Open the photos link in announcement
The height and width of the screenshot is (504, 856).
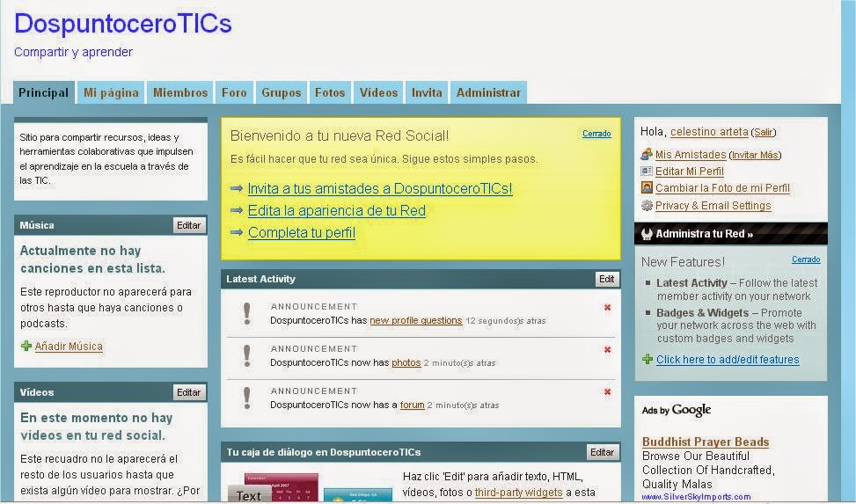point(406,362)
